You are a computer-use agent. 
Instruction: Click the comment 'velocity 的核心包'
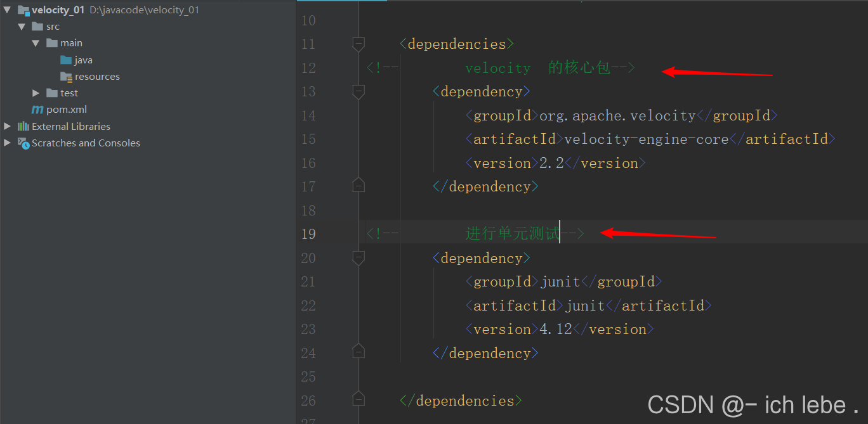[x=538, y=68]
